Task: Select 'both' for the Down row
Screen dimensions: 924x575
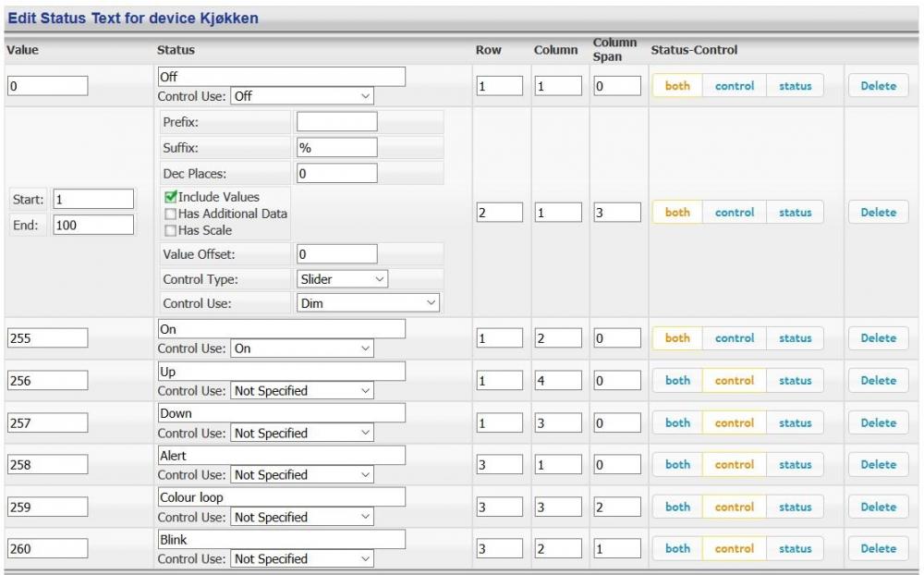Action: pyautogui.click(x=677, y=422)
